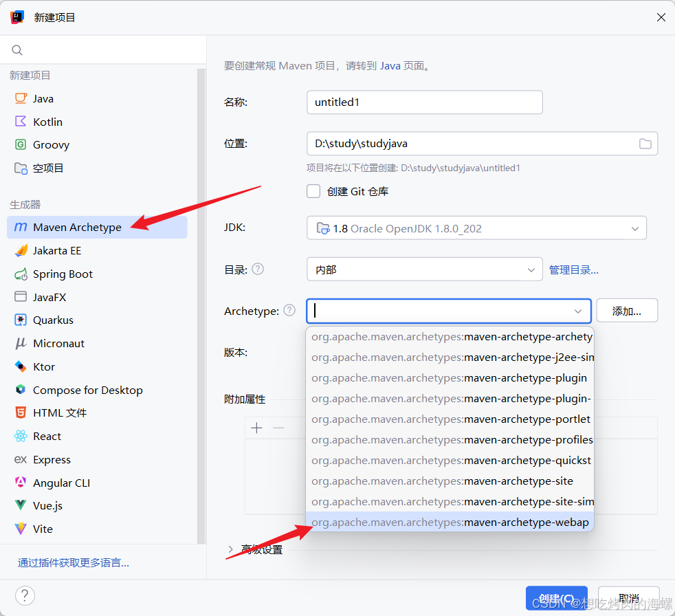Click the 空项目 folder icon
The height and width of the screenshot is (616, 675).
21,168
